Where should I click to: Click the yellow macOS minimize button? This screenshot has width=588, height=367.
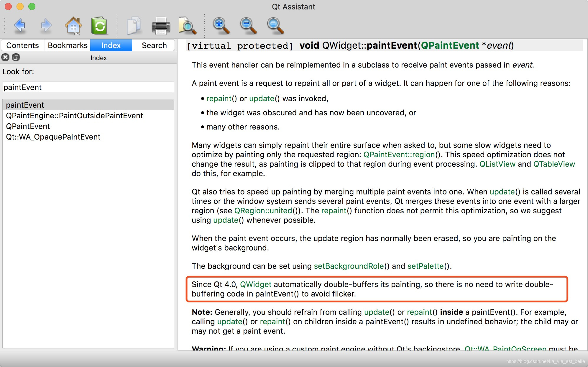coord(20,6)
